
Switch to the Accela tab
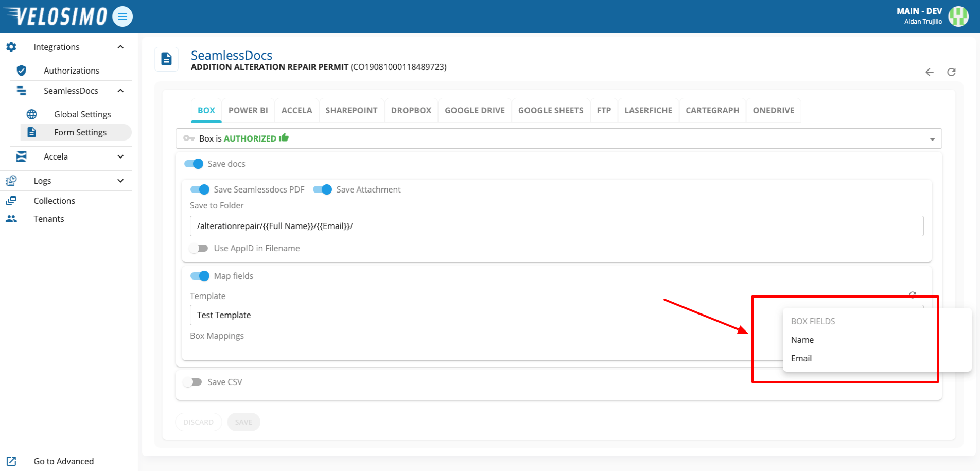coord(297,110)
